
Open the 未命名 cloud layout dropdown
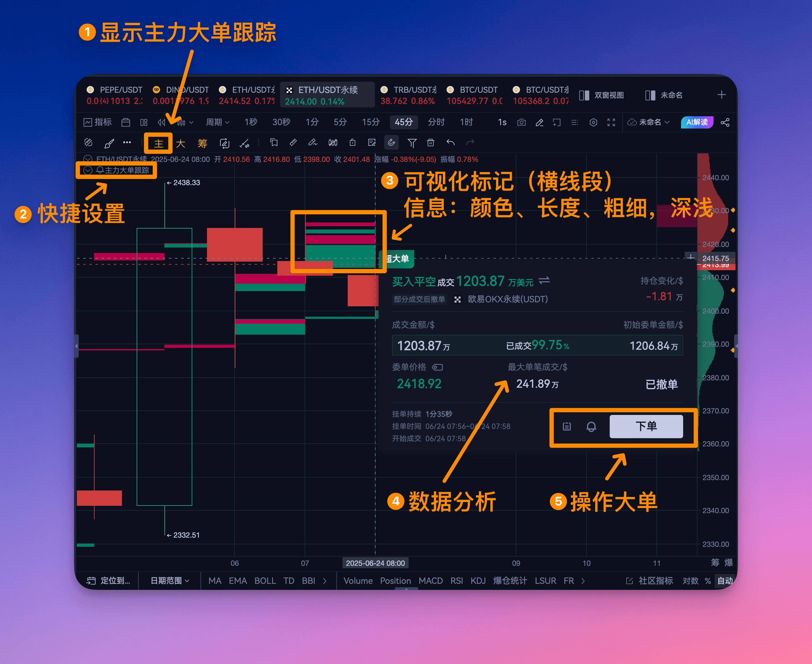coord(648,122)
